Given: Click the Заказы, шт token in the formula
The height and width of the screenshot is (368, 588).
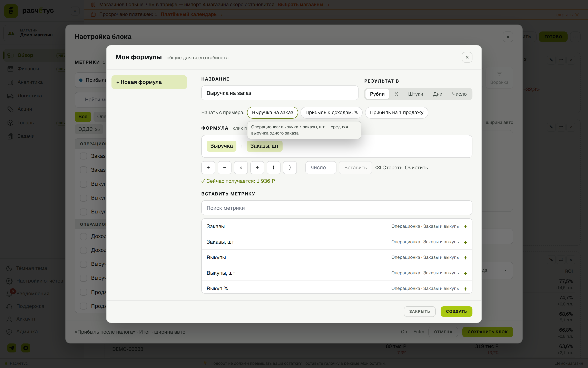Looking at the screenshot, I should [264, 146].
